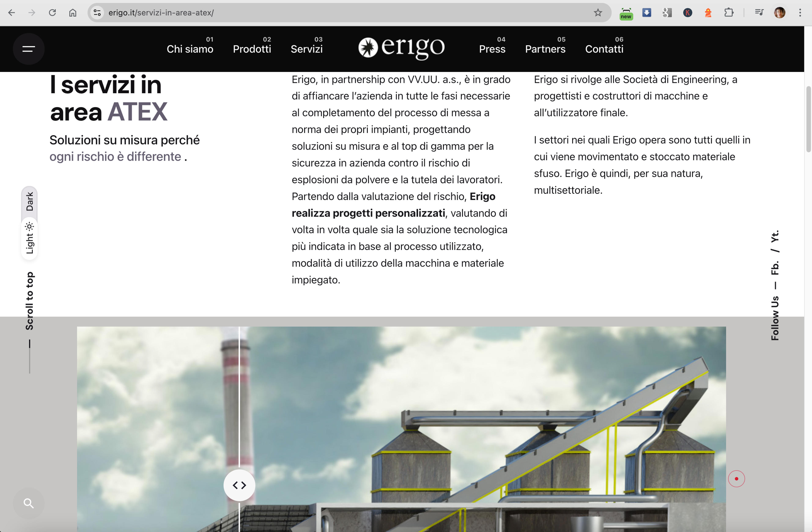Go to browser home page
Viewport: 812px width, 532px height.
[73, 13]
